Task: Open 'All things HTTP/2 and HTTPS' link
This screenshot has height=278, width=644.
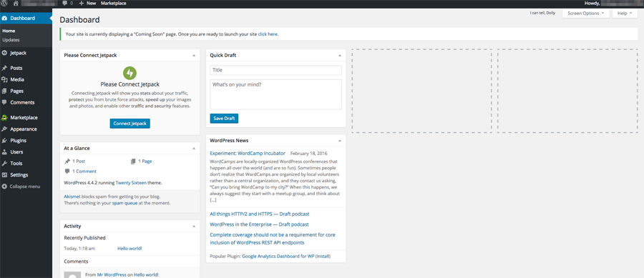Action: pyautogui.click(x=260, y=214)
